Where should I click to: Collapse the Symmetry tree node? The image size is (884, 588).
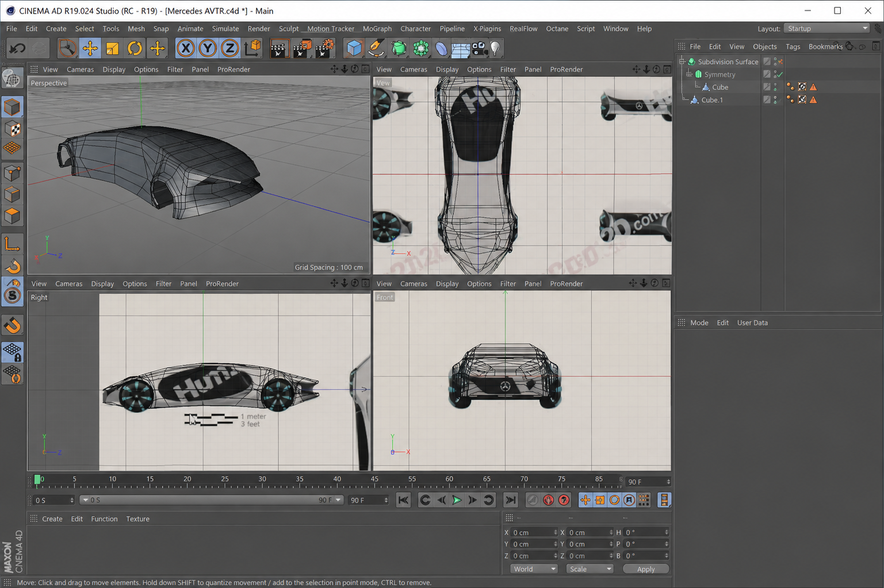[689, 74]
